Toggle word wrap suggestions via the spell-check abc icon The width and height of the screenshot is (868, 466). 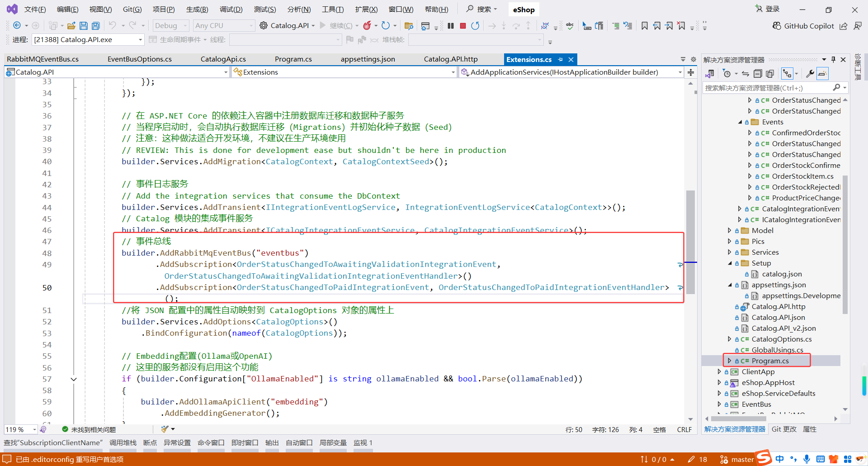pyautogui.click(x=569, y=26)
